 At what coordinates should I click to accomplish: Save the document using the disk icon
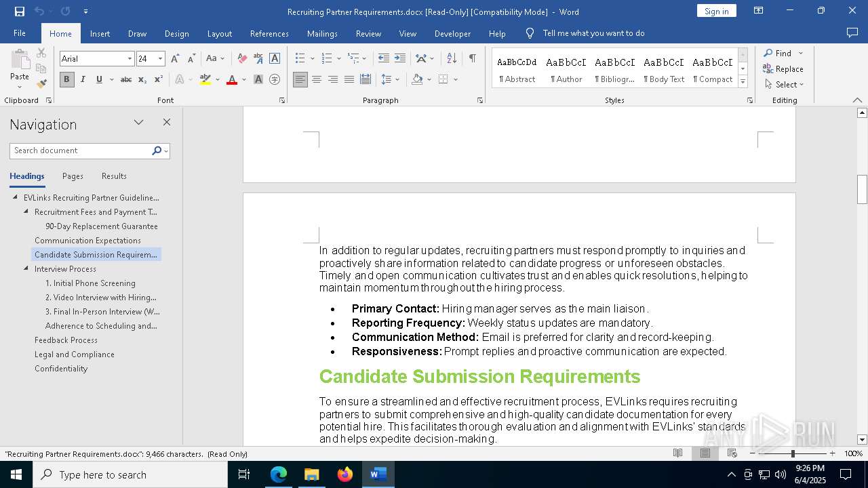click(20, 12)
